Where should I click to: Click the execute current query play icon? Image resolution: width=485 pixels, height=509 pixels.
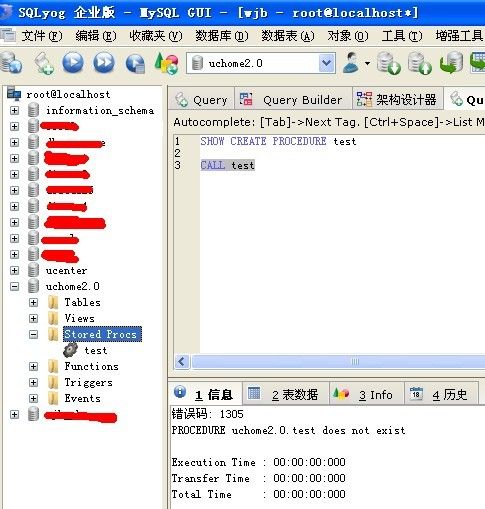click(73, 62)
